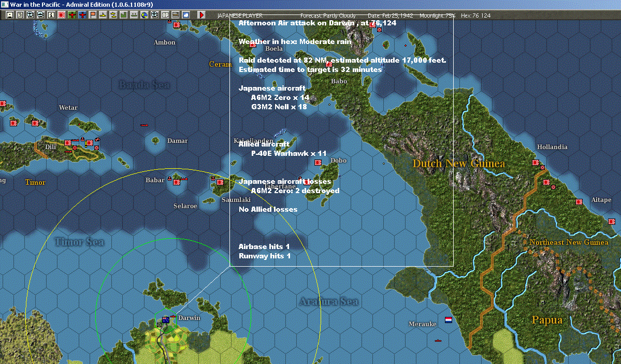621x364 pixels.
Task: Click the aircraft window icon third in toolbar
Action: tap(31, 15)
